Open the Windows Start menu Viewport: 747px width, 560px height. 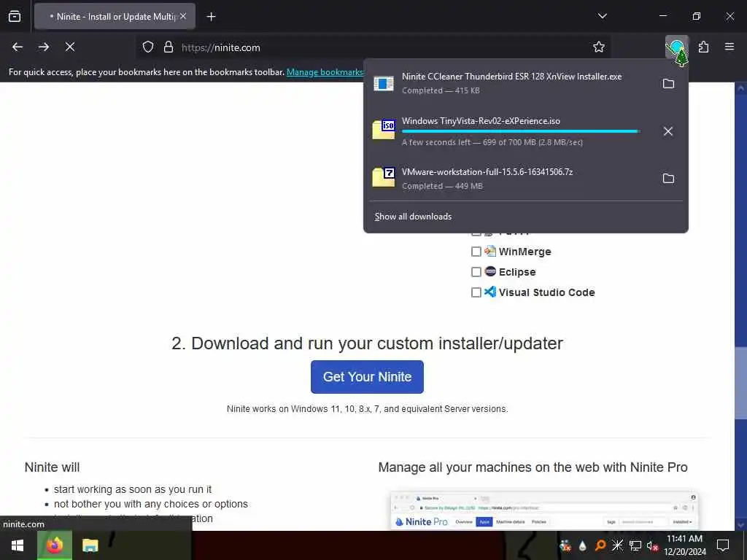[18, 545]
